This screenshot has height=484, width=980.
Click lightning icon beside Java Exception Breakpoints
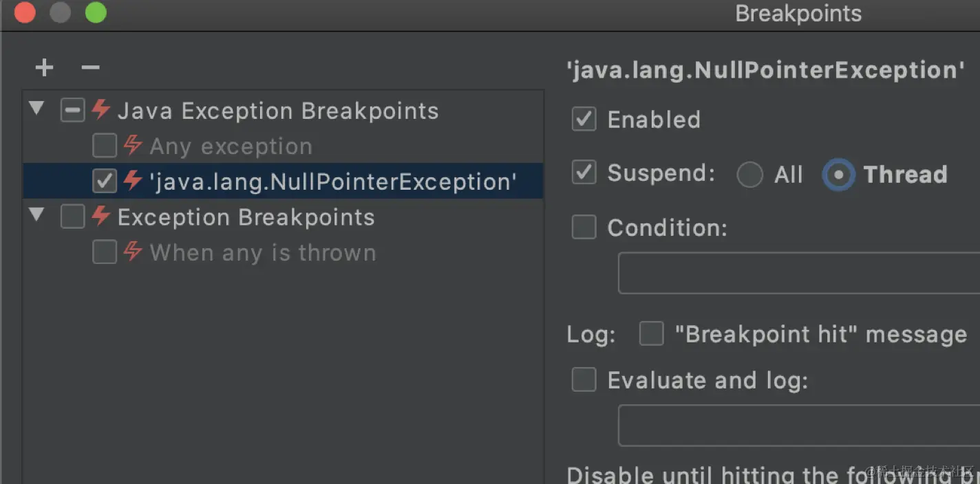pyautogui.click(x=101, y=110)
